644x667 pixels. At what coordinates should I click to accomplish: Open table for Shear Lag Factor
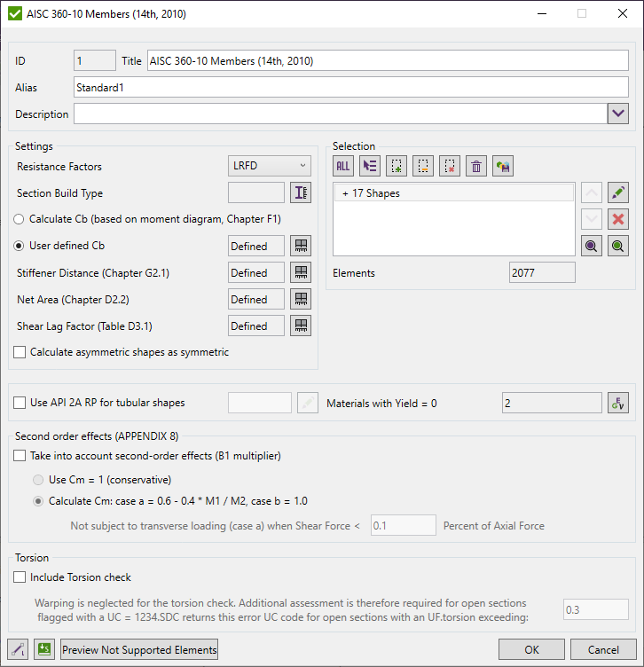tap(301, 326)
